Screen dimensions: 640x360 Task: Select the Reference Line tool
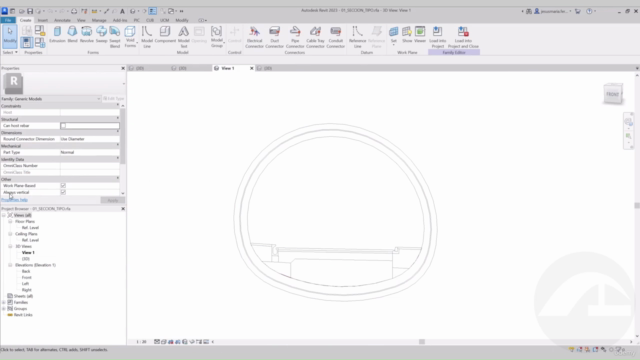click(358, 37)
